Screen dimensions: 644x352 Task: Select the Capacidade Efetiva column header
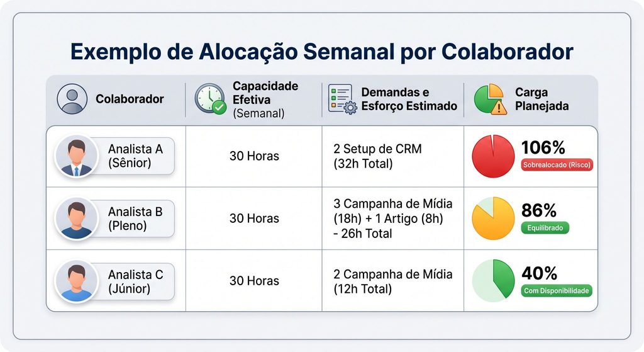pos(254,99)
